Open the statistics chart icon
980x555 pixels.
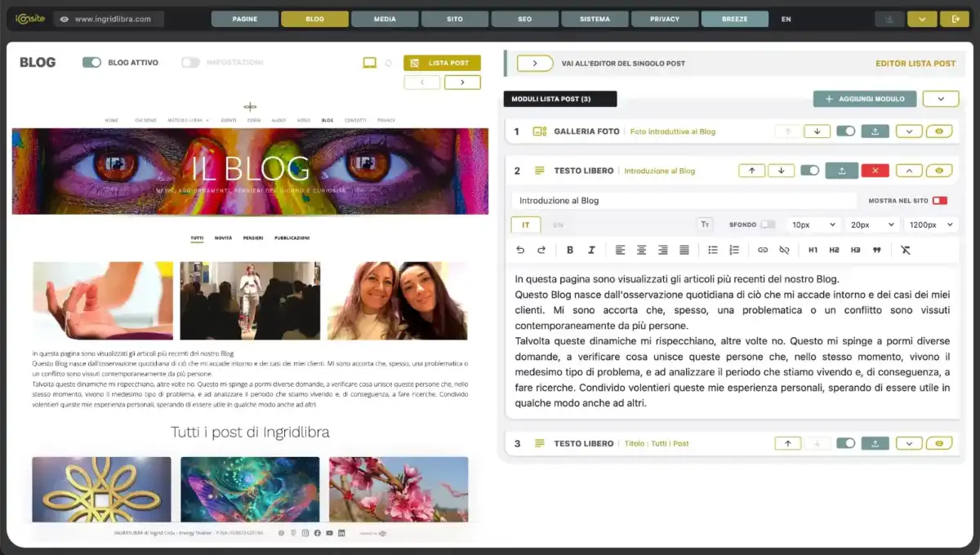click(x=889, y=19)
